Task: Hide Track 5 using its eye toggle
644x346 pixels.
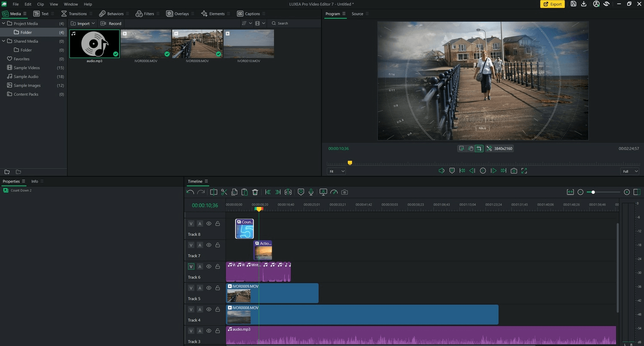Action: (209, 288)
